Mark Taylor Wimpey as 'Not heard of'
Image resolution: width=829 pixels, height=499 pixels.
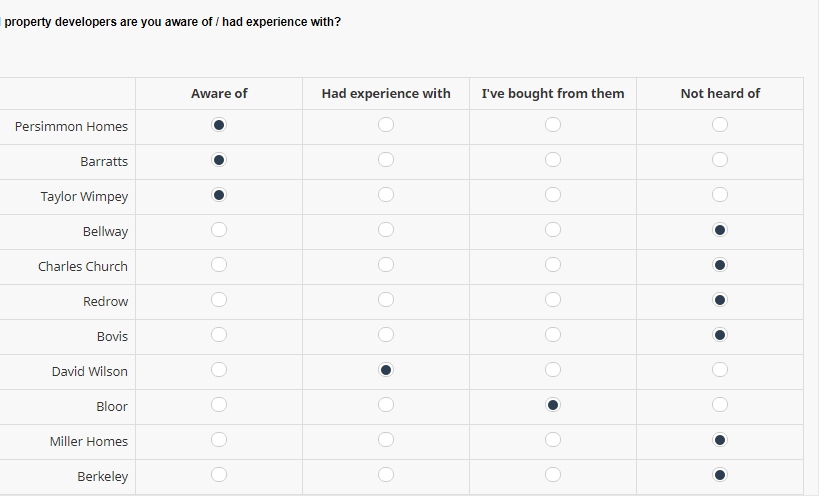point(719,195)
